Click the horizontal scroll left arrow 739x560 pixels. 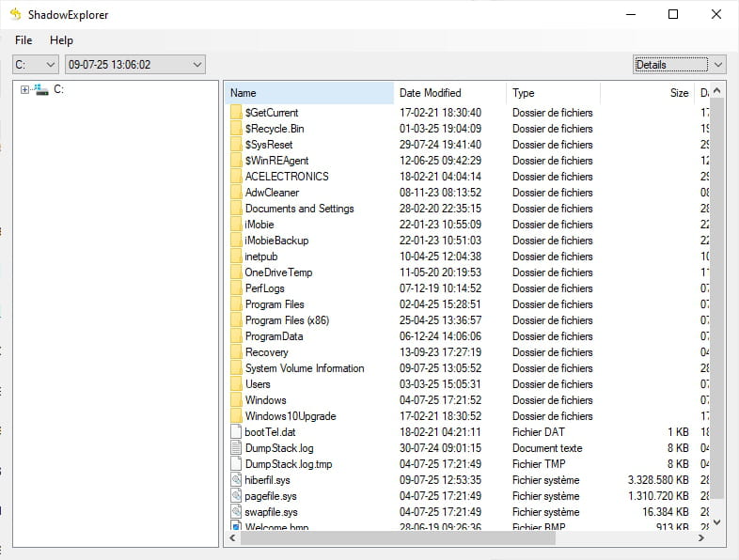point(232,537)
